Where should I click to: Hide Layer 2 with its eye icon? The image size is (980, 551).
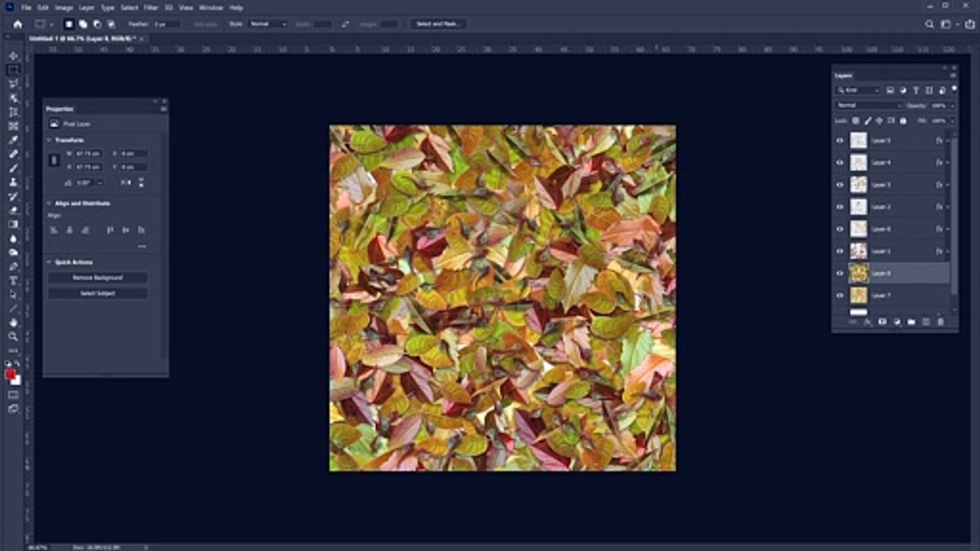(840, 207)
